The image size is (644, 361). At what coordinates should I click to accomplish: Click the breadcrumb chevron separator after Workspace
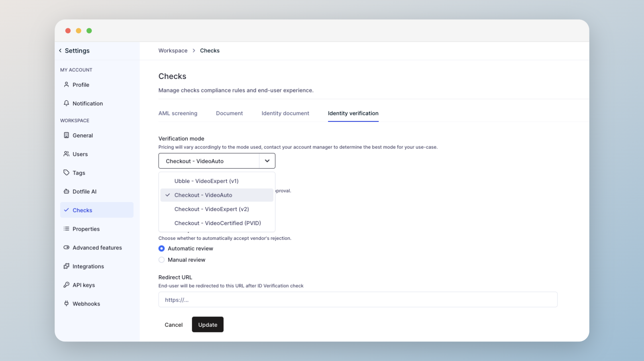coord(194,51)
